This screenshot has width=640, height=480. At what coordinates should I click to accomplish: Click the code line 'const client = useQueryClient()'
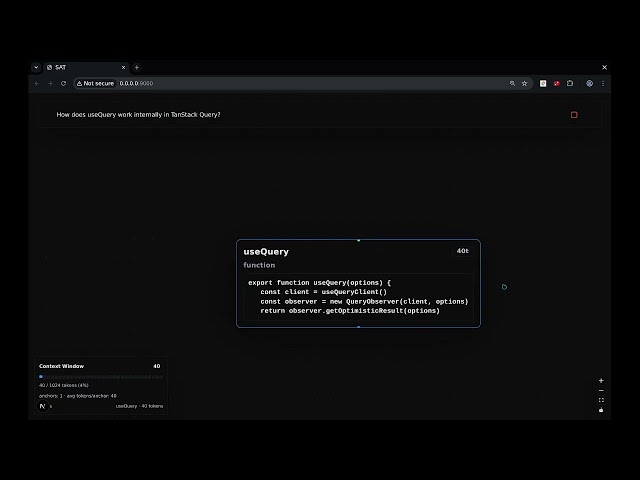pyautogui.click(x=323, y=292)
